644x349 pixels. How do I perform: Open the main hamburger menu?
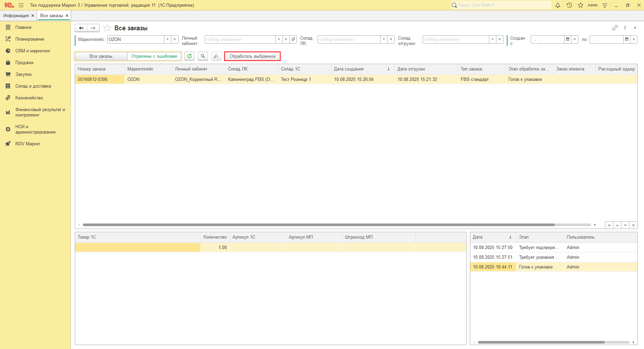(x=21, y=5)
